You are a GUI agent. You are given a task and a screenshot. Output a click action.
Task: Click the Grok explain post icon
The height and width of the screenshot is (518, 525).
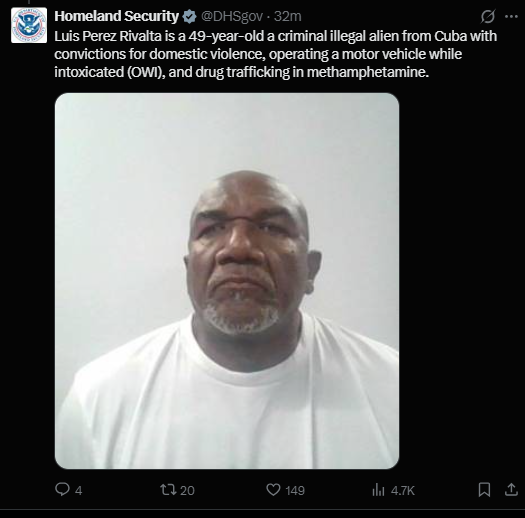(x=488, y=16)
